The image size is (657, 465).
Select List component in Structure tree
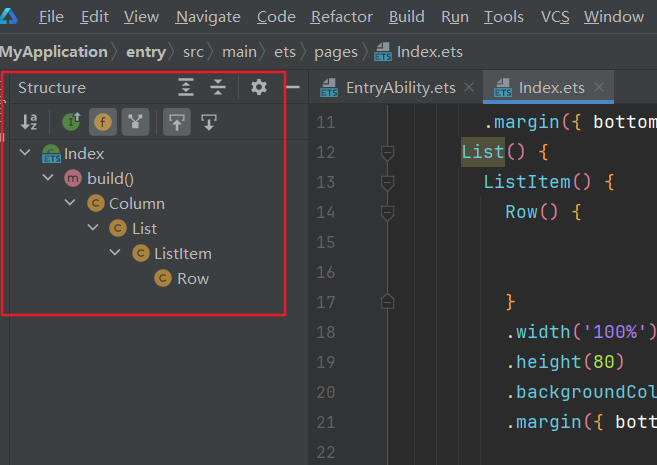click(145, 229)
